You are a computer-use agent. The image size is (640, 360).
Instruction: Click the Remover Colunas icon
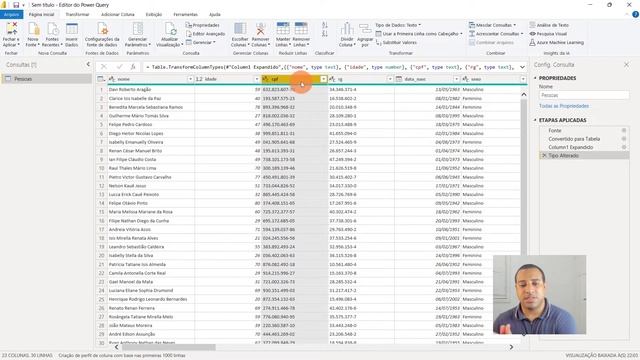(260, 29)
